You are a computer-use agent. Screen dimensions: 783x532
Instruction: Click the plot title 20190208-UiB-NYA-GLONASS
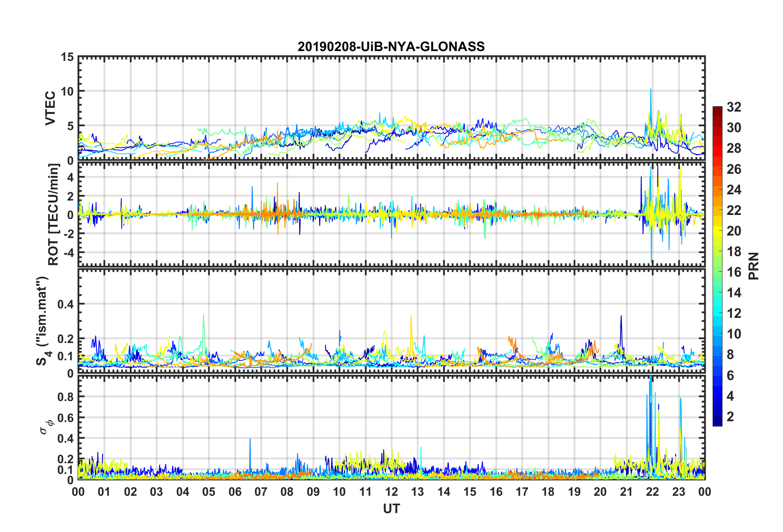pos(391,47)
